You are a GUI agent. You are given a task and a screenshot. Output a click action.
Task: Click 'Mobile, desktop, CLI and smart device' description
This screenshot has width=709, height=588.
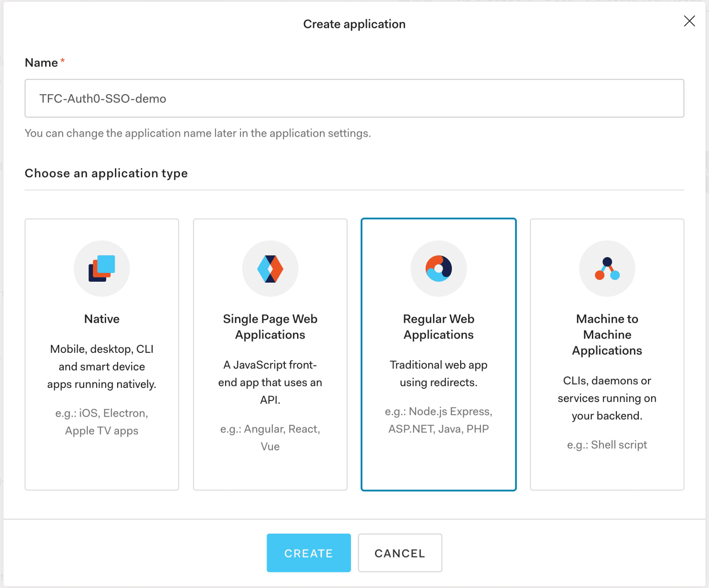(x=102, y=366)
